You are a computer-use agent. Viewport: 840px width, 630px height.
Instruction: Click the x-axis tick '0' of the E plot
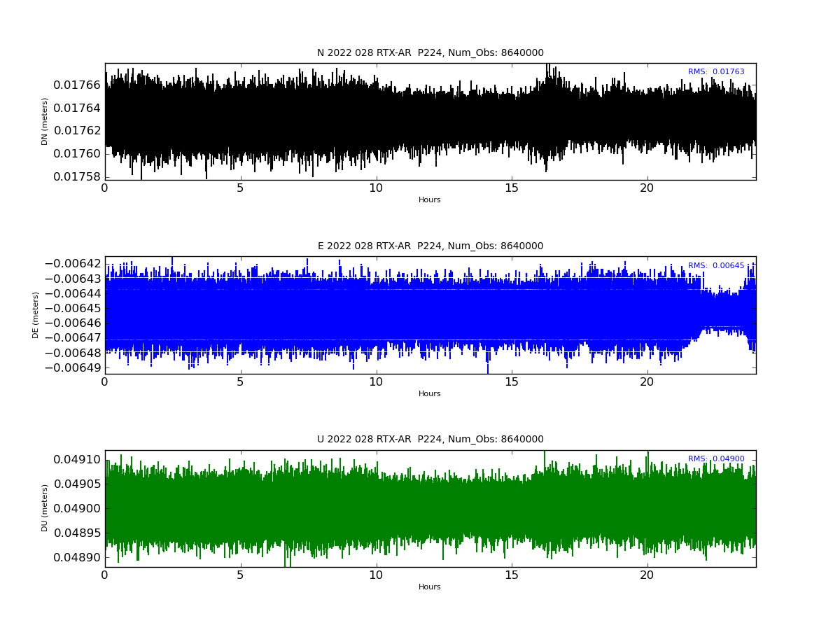[x=105, y=382]
